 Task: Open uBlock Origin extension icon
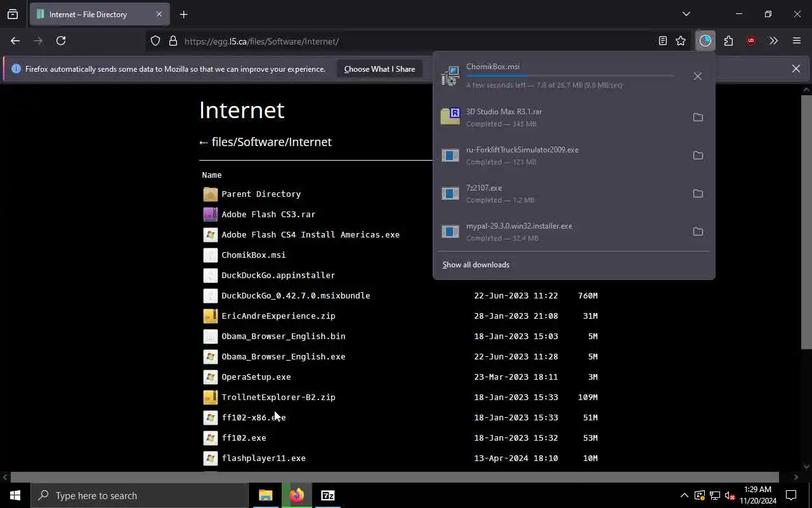751,41
